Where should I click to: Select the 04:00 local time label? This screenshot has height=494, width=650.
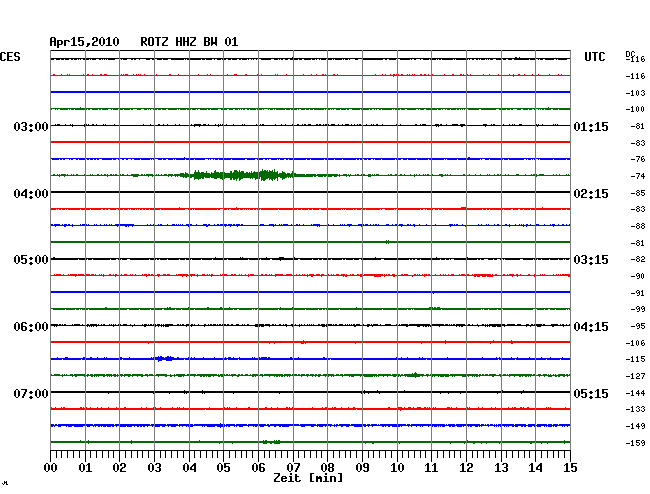click(x=31, y=194)
